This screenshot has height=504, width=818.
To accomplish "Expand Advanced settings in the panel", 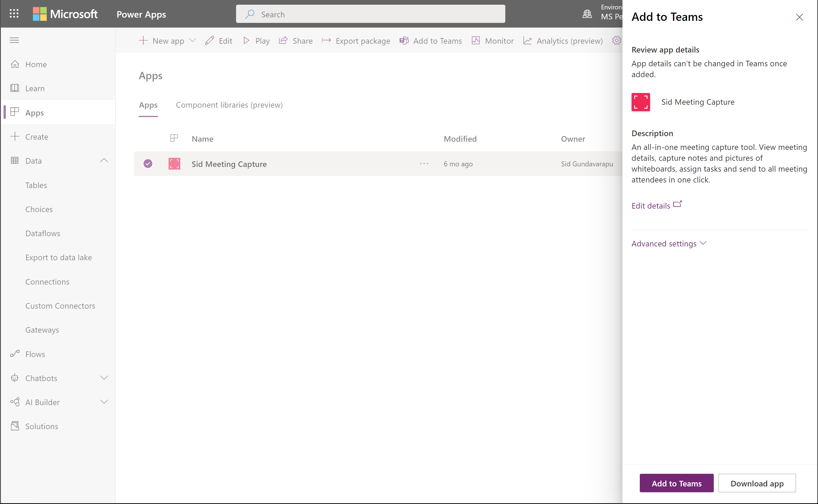I will 668,243.
